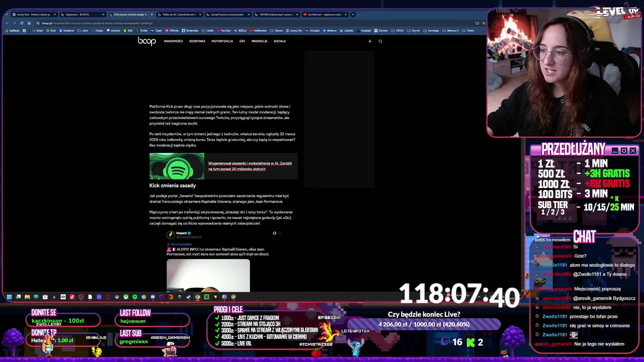Viewport: 644px width, 362px height.
Task: Expand the Games bookmark folder
Action: (276, 31)
